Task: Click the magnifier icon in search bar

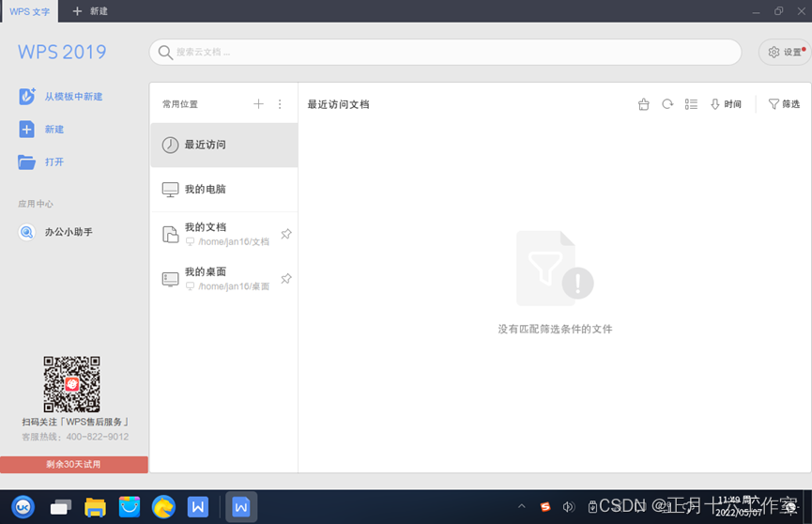Action: coord(165,53)
